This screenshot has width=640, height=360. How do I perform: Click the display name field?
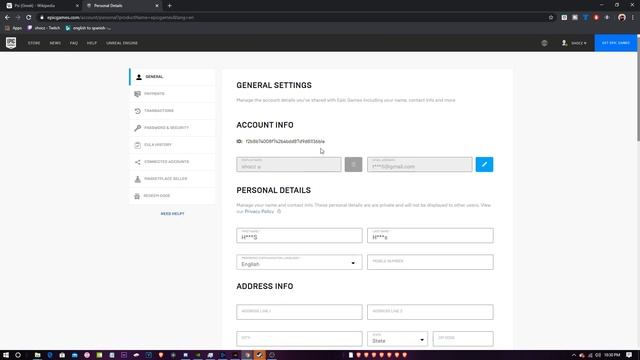pyautogui.click(x=289, y=164)
